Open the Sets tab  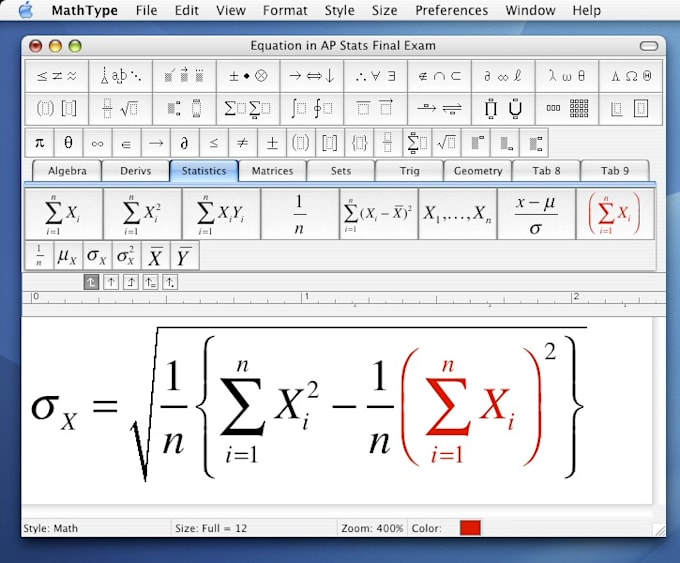click(x=341, y=171)
